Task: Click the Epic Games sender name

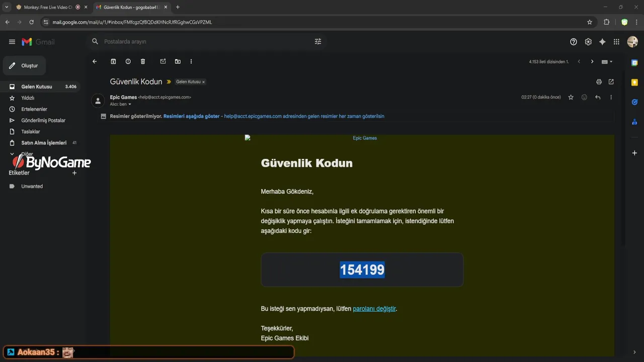Action: point(123,97)
